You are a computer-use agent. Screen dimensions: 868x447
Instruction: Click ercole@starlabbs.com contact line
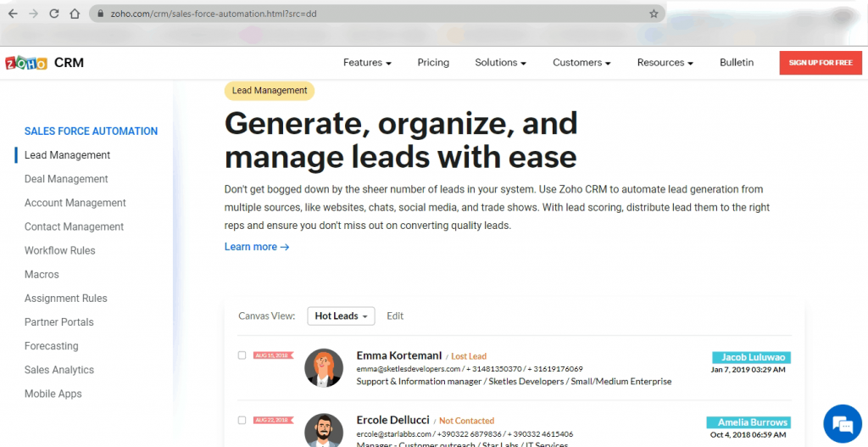tap(465, 433)
